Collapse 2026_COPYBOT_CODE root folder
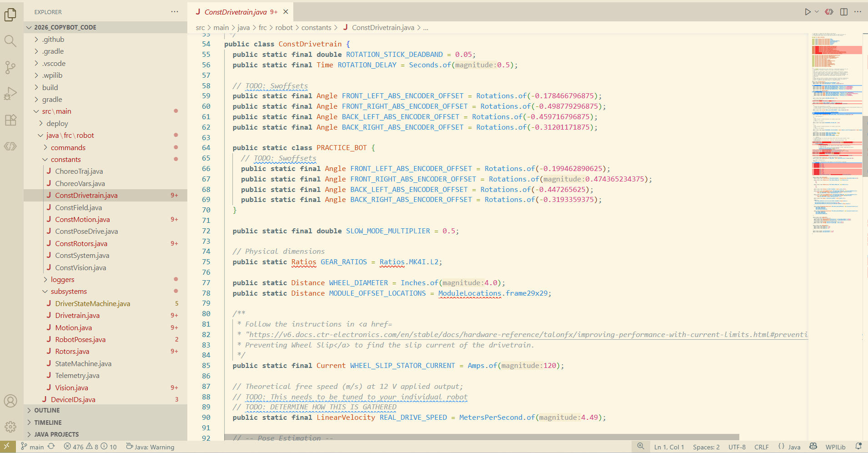Screen dimensions: 868x453 (105, 27)
